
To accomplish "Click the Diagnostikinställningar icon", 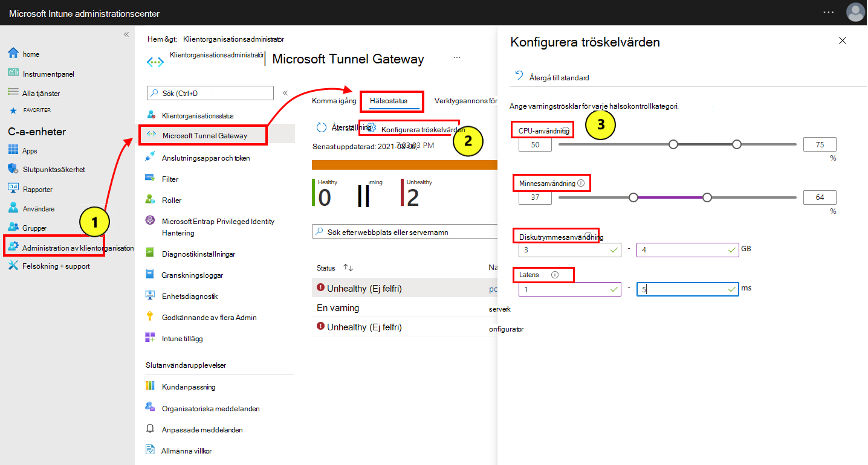I will (x=151, y=254).
